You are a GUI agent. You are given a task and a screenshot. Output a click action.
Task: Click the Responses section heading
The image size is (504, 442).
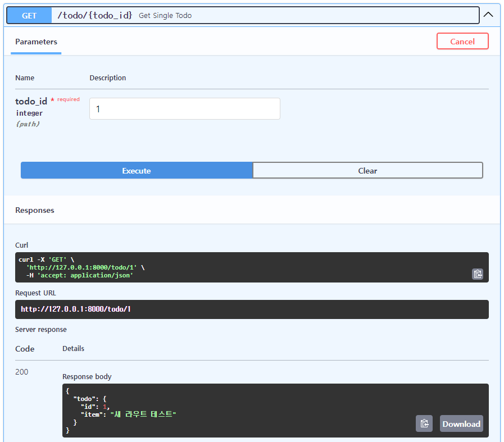pyautogui.click(x=35, y=210)
